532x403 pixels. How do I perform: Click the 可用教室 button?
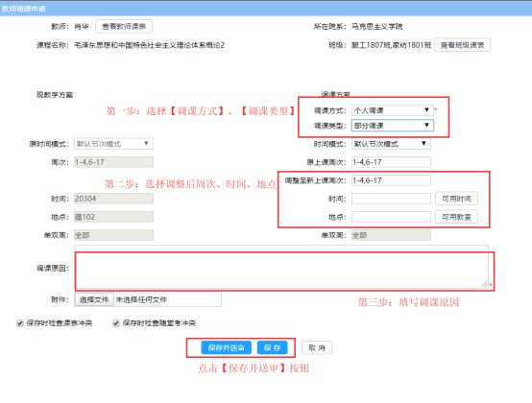(x=456, y=217)
